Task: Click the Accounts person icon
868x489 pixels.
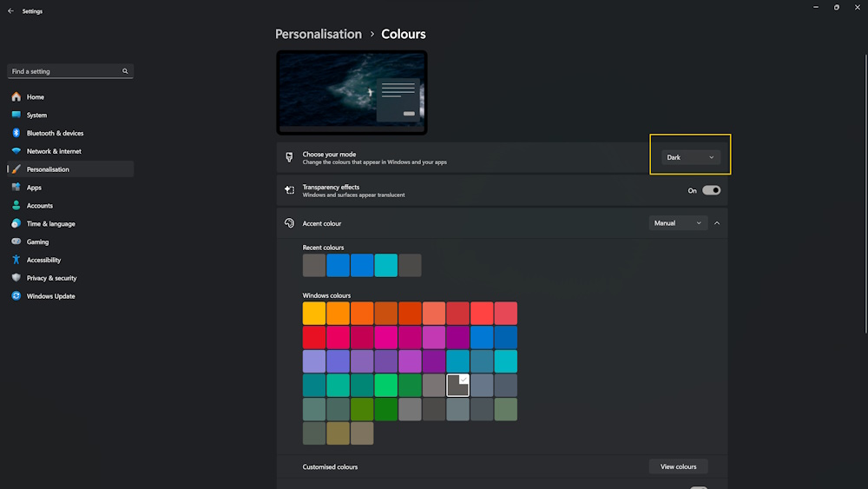Action: [16, 206]
